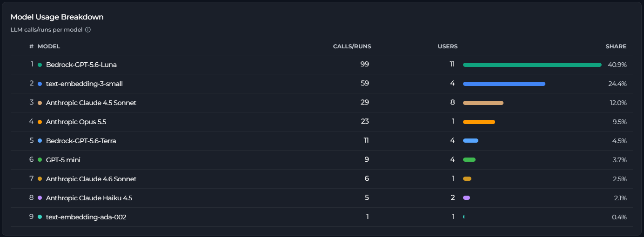The width and height of the screenshot is (644, 237).
Task: Click the Model Usage Breakdown heading
Action: [x=57, y=17]
